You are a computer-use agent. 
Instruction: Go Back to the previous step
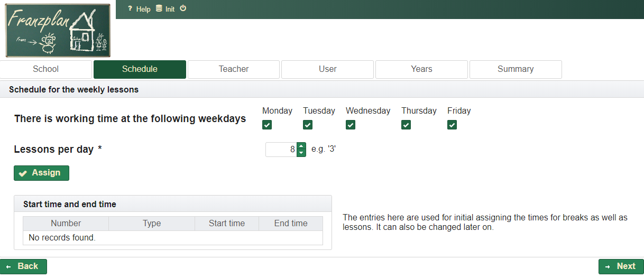23,266
